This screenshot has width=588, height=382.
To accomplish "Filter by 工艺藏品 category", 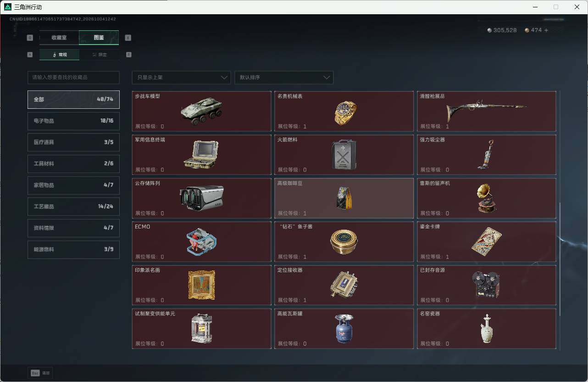I will (73, 207).
